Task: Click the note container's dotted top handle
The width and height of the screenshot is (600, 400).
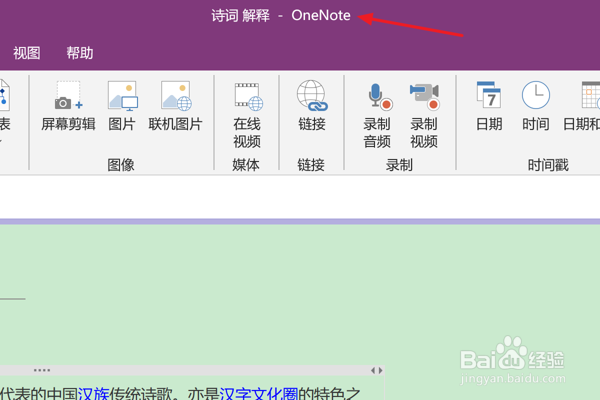Action: pos(42,370)
